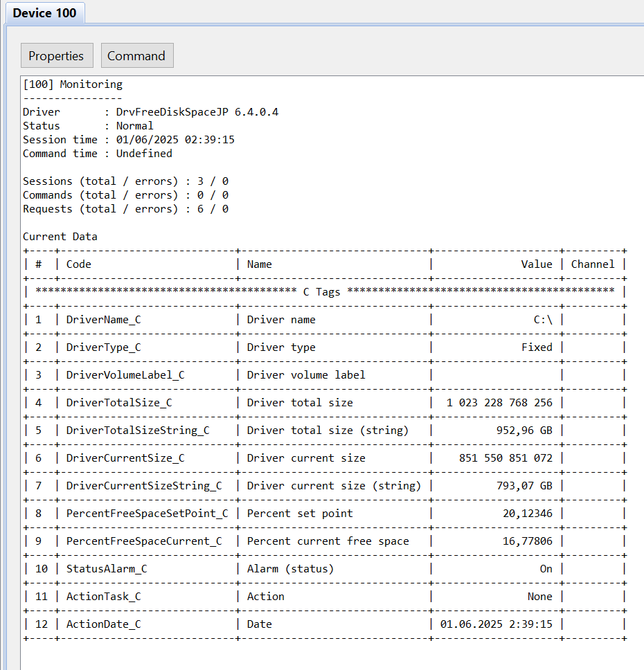Click the alarm status value 'On'
Image resolution: width=644 pixels, height=670 pixels.
pos(546,569)
